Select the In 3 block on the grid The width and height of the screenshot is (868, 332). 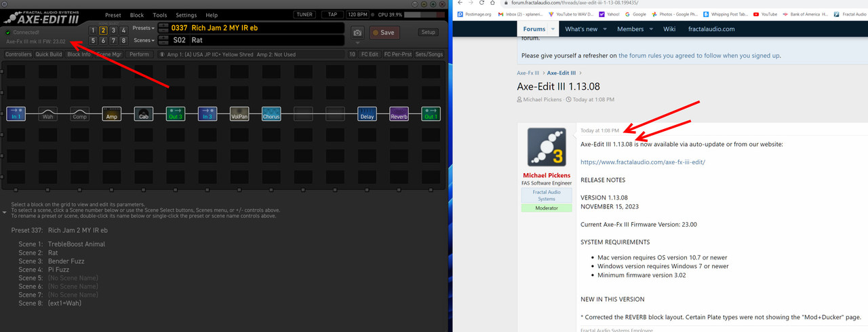pos(208,114)
